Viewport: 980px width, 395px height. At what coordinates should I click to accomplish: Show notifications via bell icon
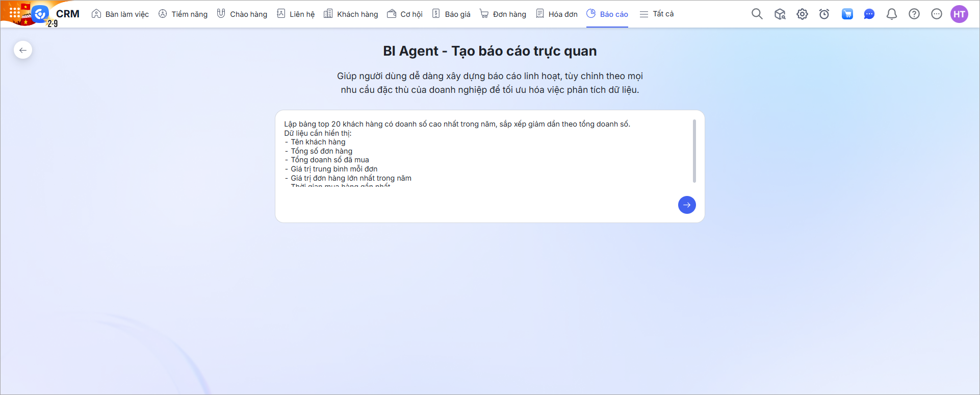pos(892,14)
